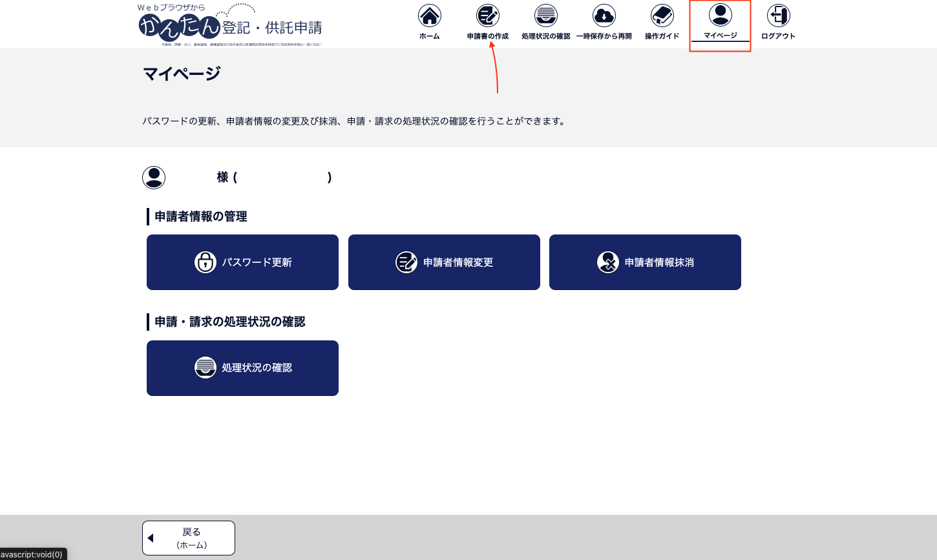The image size is (937, 560).
Task: Click the padlock icon on パスワード更新
Action: coord(205,262)
